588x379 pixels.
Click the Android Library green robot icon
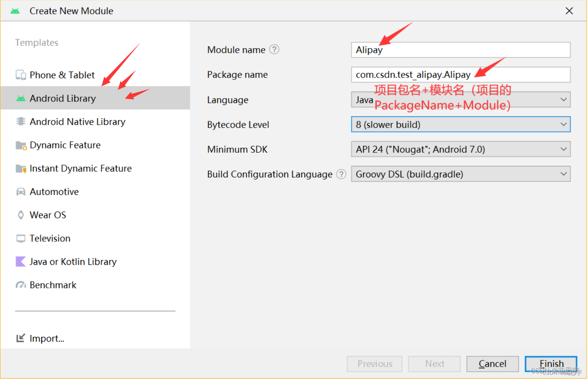click(21, 98)
